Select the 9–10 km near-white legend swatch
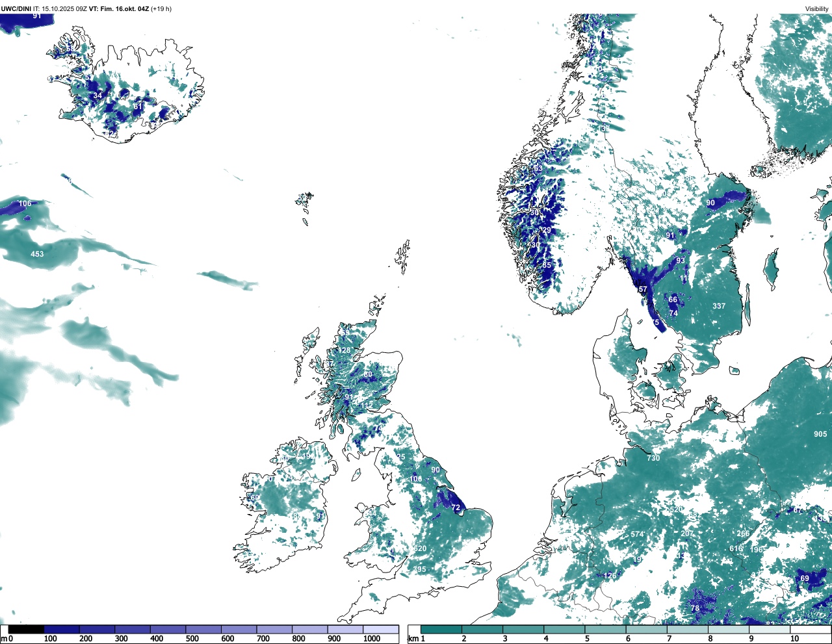Viewport: 832px width, 644px height. click(x=771, y=629)
